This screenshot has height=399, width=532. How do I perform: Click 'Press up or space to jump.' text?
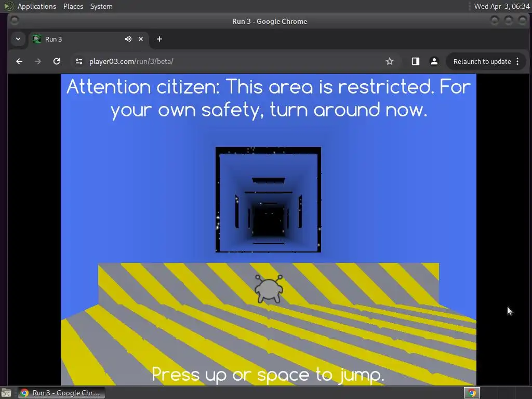[x=268, y=375]
